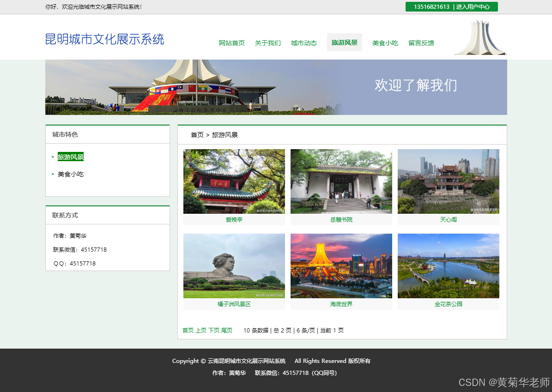Click the 欢迎了解我们 banner image
This screenshot has height=392, width=552.
tap(276, 87)
